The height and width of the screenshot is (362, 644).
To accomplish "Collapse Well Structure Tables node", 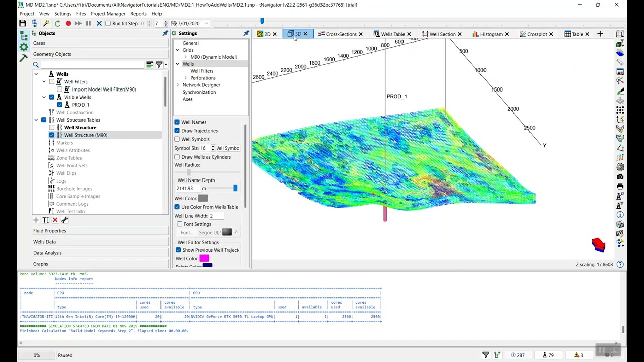I will pyautogui.click(x=36, y=120).
